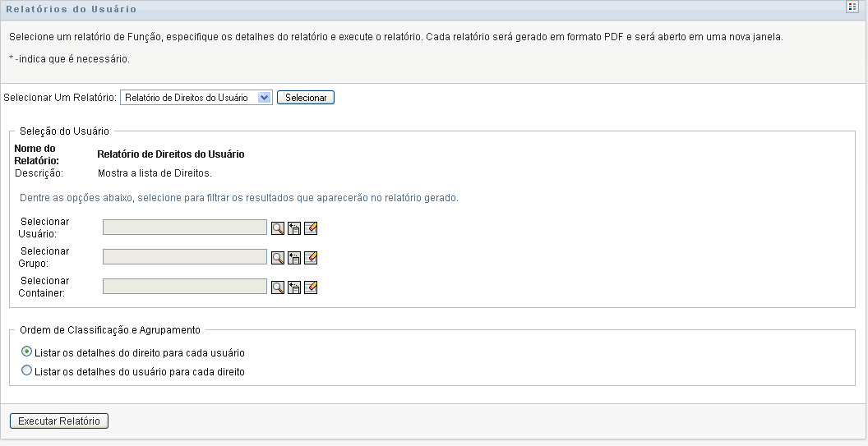Open the Selecionar Um Relatório dropdown

(x=196, y=98)
